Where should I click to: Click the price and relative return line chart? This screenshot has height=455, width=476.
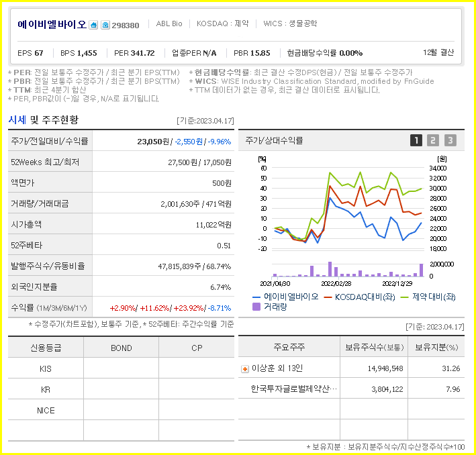pyautogui.click(x=348, y=209)
